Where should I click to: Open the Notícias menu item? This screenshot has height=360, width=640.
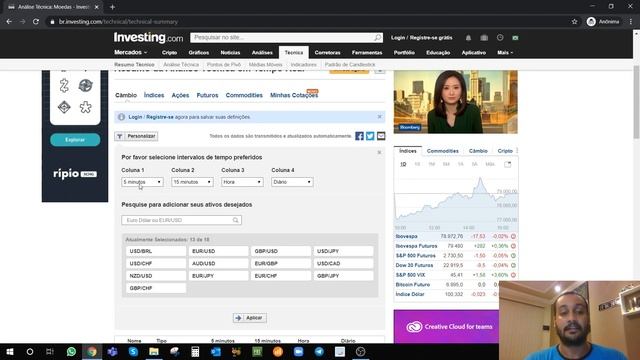tap(230, 53)
